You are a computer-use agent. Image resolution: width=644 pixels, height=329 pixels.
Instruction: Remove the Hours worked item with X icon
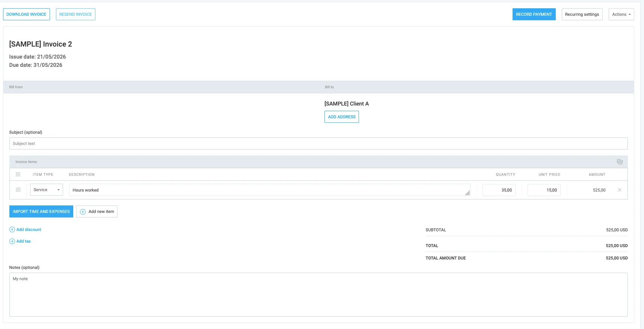pos(620,190)
